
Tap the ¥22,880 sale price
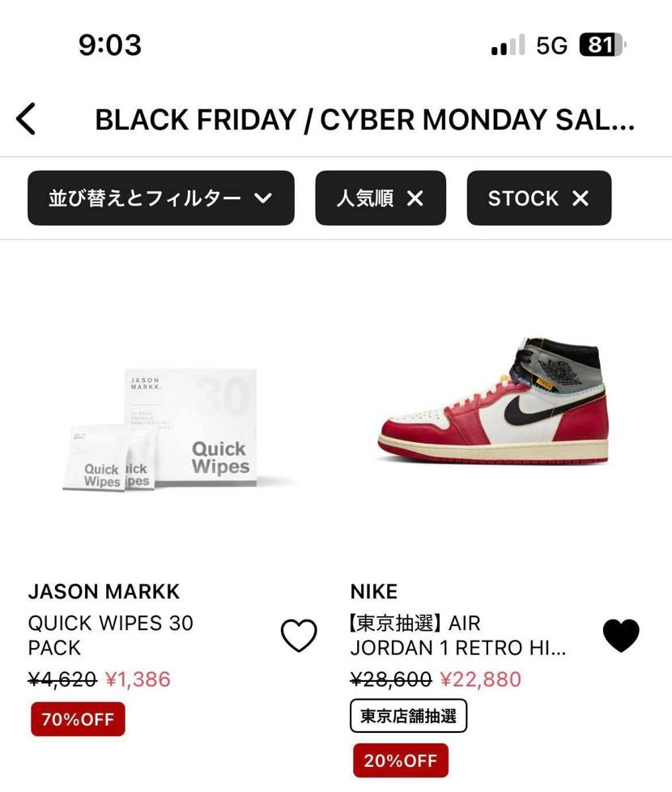pos(481,679)
